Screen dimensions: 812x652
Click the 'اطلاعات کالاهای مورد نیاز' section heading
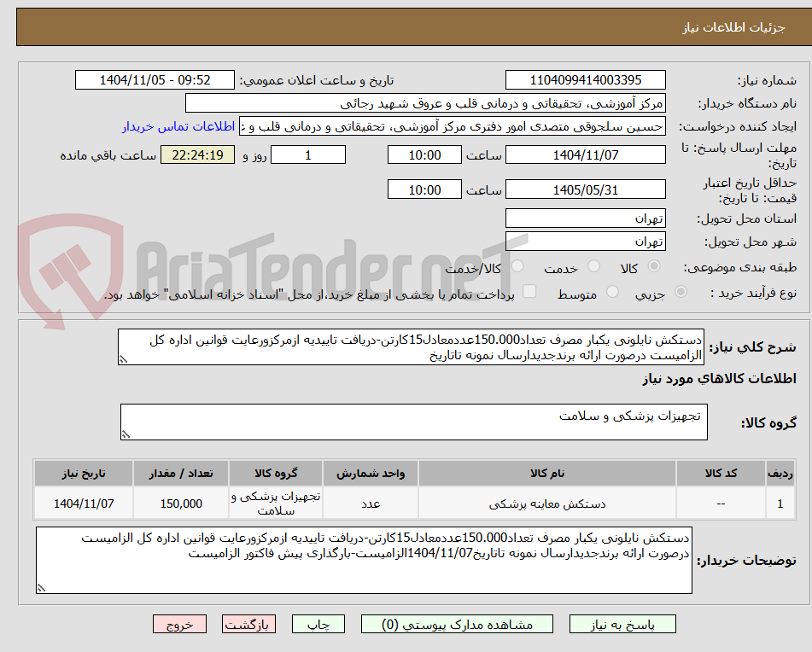(x=719, y=379)
